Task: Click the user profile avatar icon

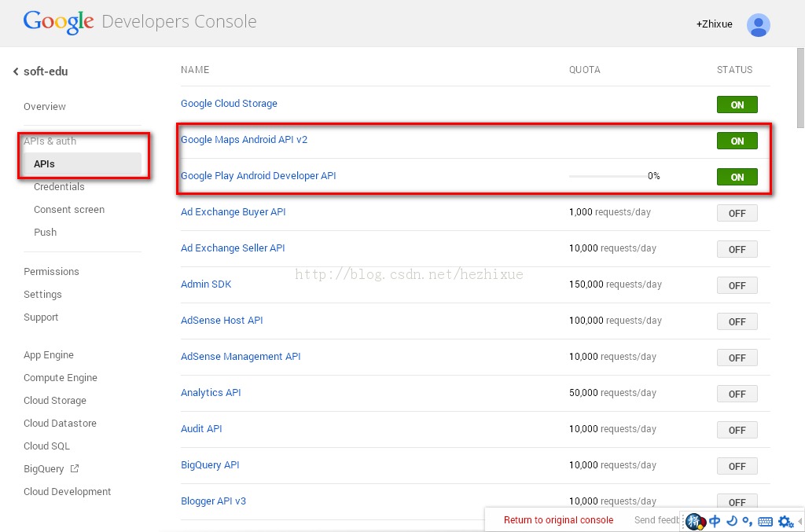Action: pos(759,24)
